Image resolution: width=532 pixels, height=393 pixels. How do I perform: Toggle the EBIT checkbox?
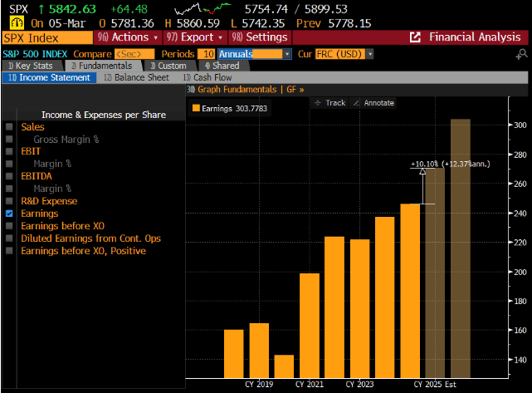(9, 151)
